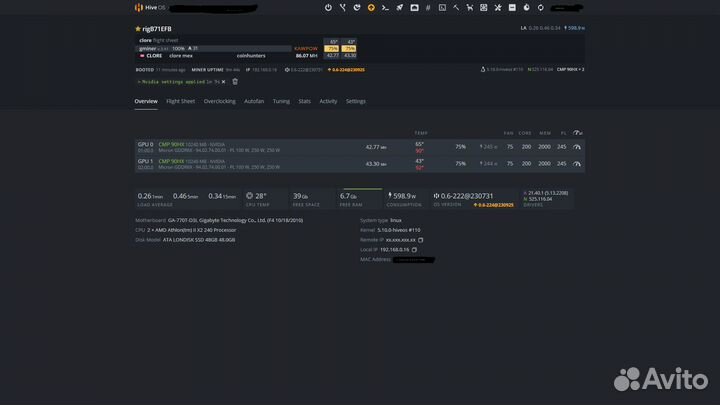
Task: Click the drivers version block
Action: 546,198
